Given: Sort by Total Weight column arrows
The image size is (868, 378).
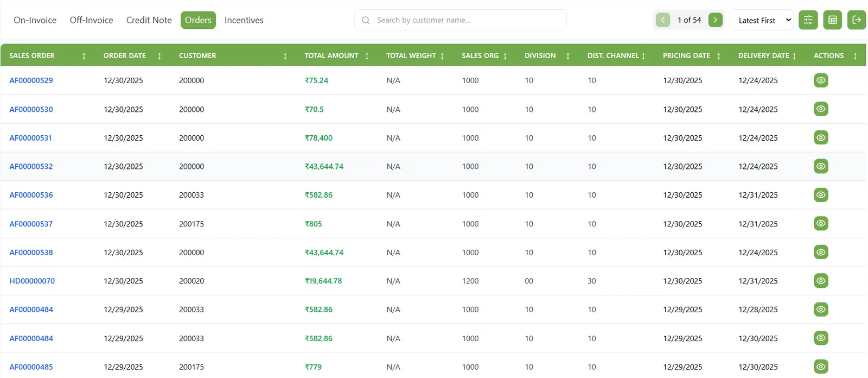Looking at the screenshot, I should pos(442,56).
